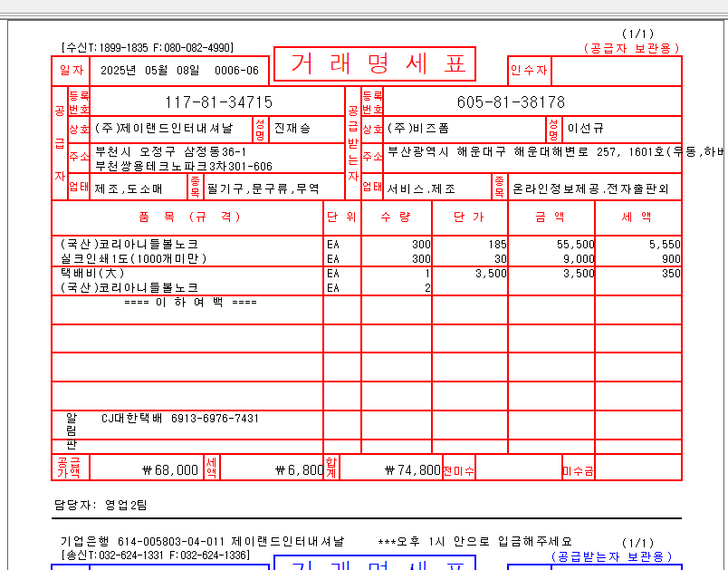
Task: Click the 단가 column header
Action: [x=471, y=217]
